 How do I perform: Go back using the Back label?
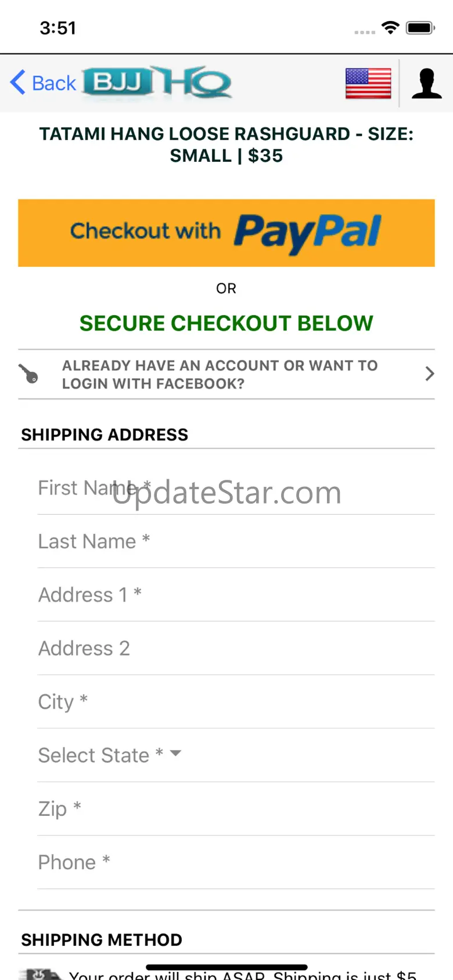[x=54, y=83]
